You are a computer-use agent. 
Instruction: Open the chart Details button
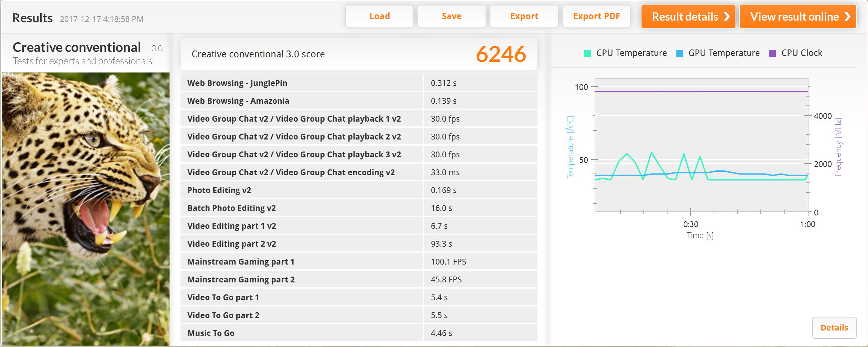coord(834,327)
